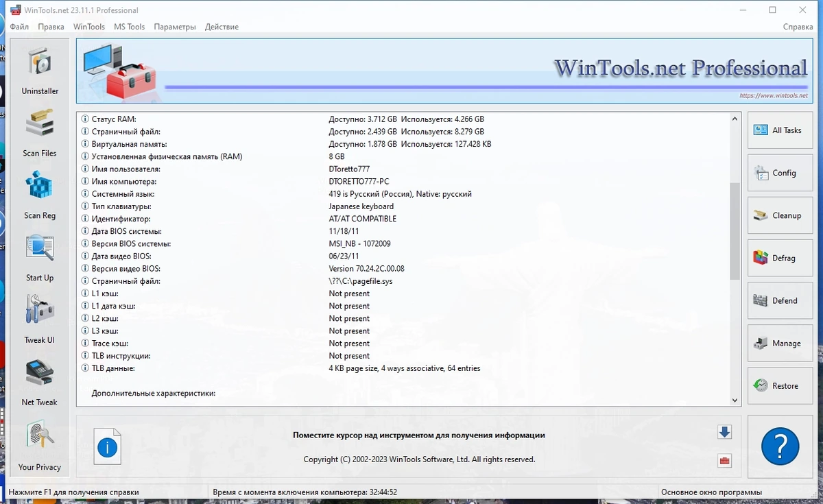Click the info icon beside Имя пользователя
823x504 pixels.
coord(85,169)
